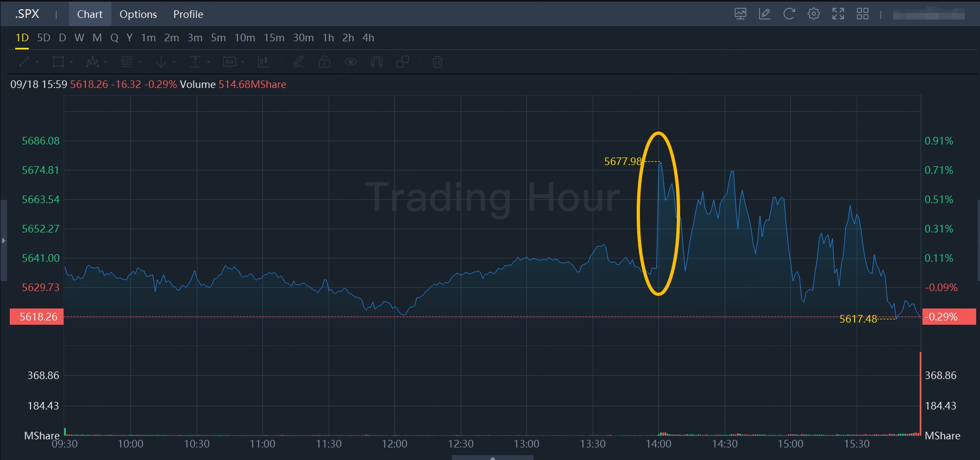Open the chart monitor display icon
This screenshot has height=460, width=980.
[740, 14]
